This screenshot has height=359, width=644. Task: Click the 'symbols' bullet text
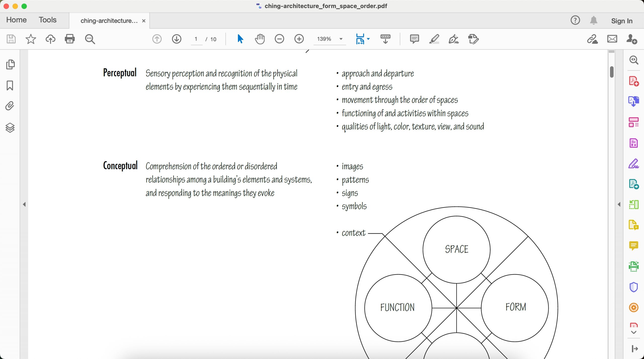(x=354, y=207)
